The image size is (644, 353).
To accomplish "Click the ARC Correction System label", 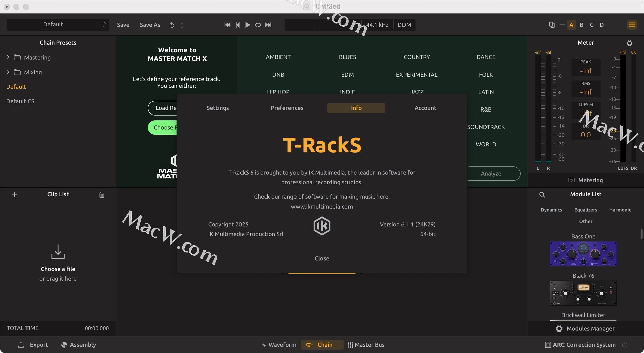I will click(x=584, y=345).
